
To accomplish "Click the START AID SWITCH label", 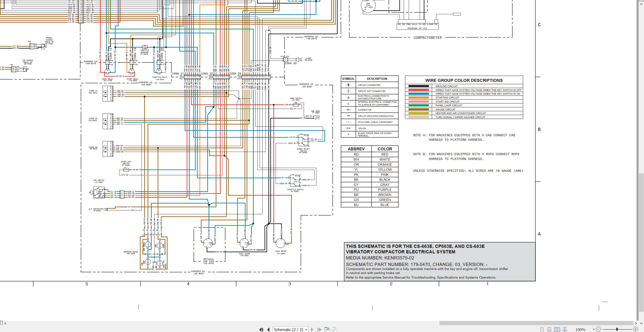I will [x=126, y=163].
